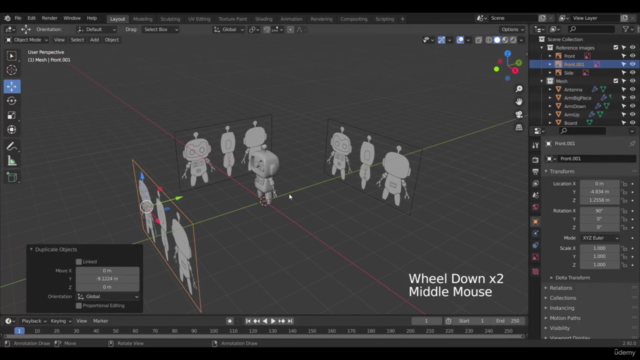640x360 pixels.
Task: Open the Options dropdown
Action: coord(512,29)
